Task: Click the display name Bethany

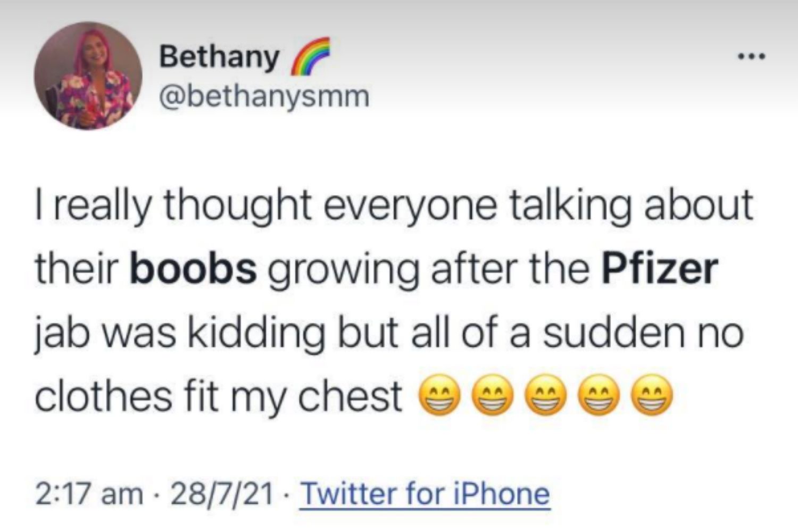Action: 219,56
